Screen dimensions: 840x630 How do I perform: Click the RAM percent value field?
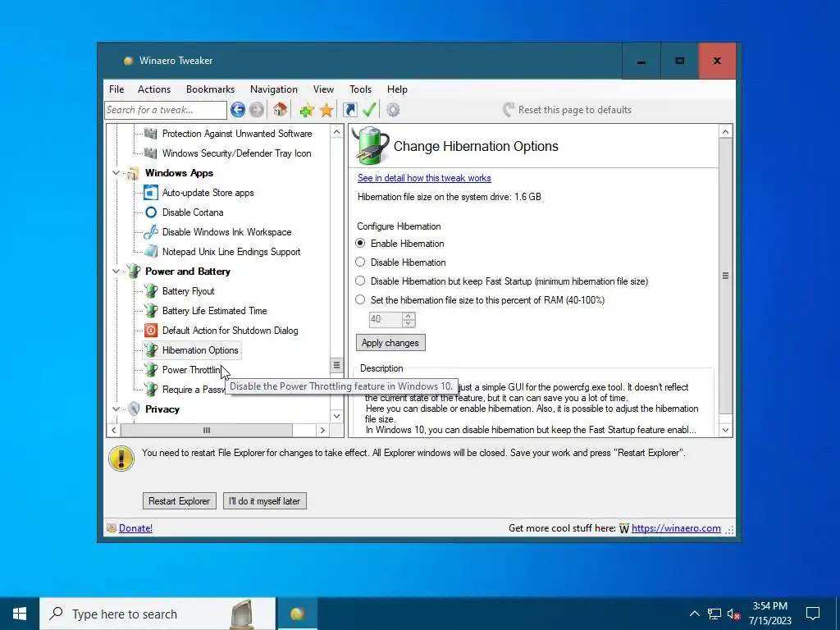click(386, 319)
